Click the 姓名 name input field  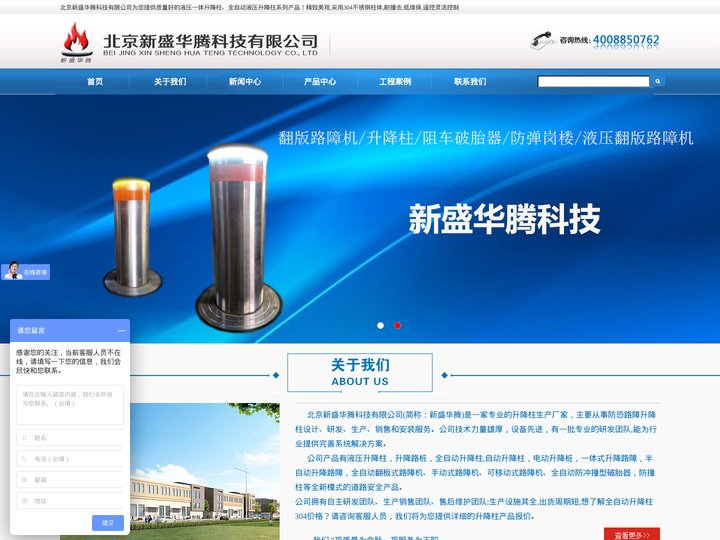point(70,438)
